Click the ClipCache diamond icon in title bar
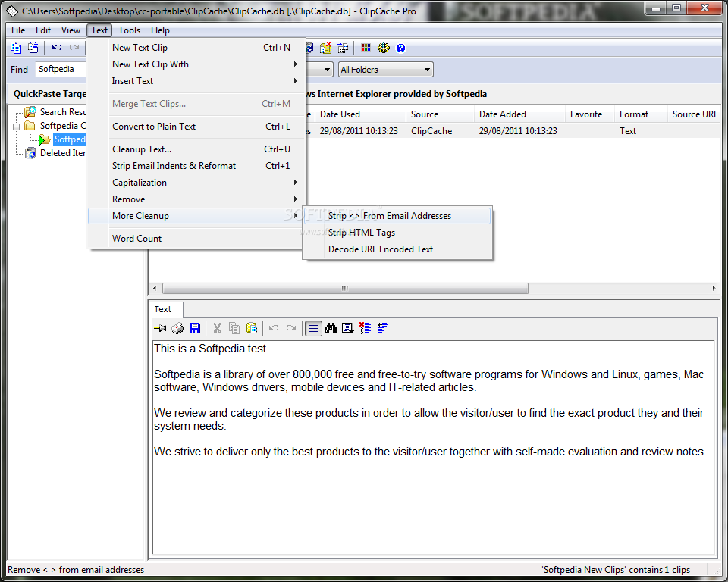 pos(11,11)
